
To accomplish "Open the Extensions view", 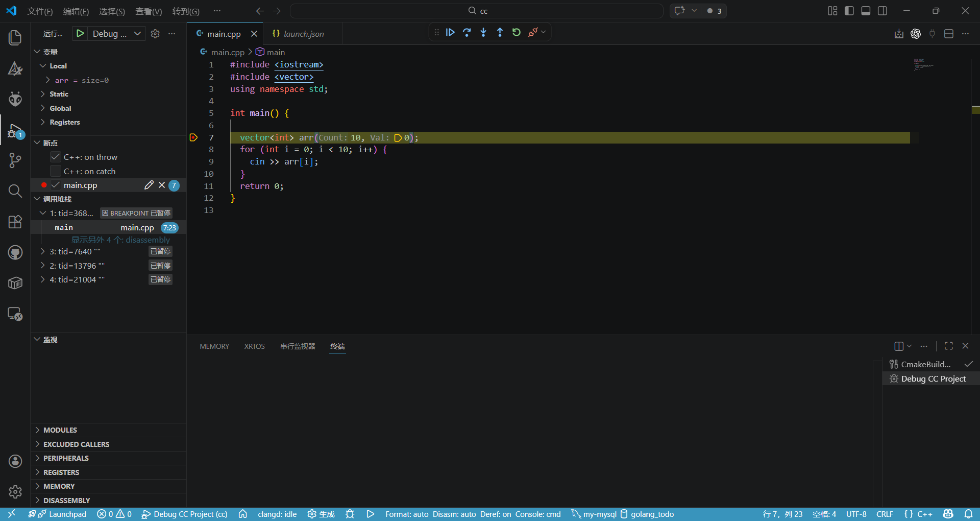I will [15, 222].
